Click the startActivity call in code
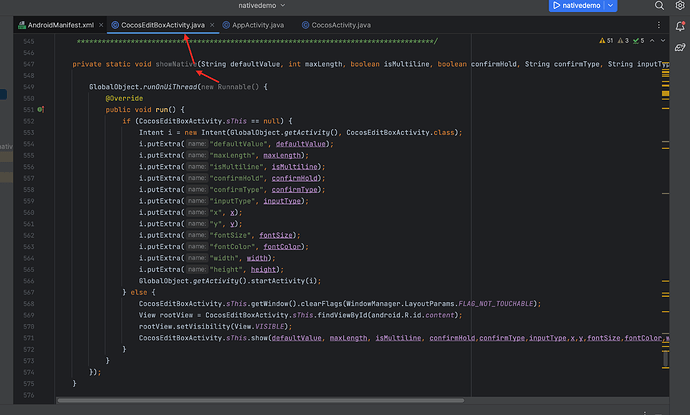Screen dimensions: 690x415 click(277, 281)
